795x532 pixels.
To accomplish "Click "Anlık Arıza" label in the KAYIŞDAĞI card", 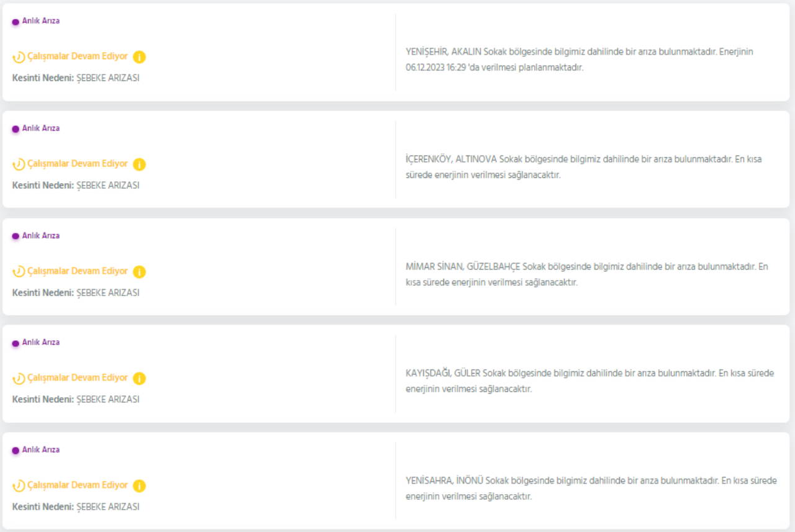I will coord(41,343).
